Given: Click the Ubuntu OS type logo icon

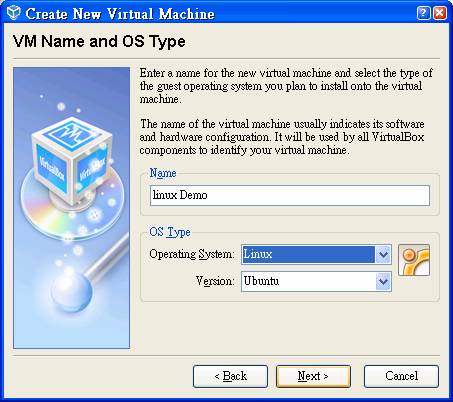Looking at the screenshot, I should (414, 260).
